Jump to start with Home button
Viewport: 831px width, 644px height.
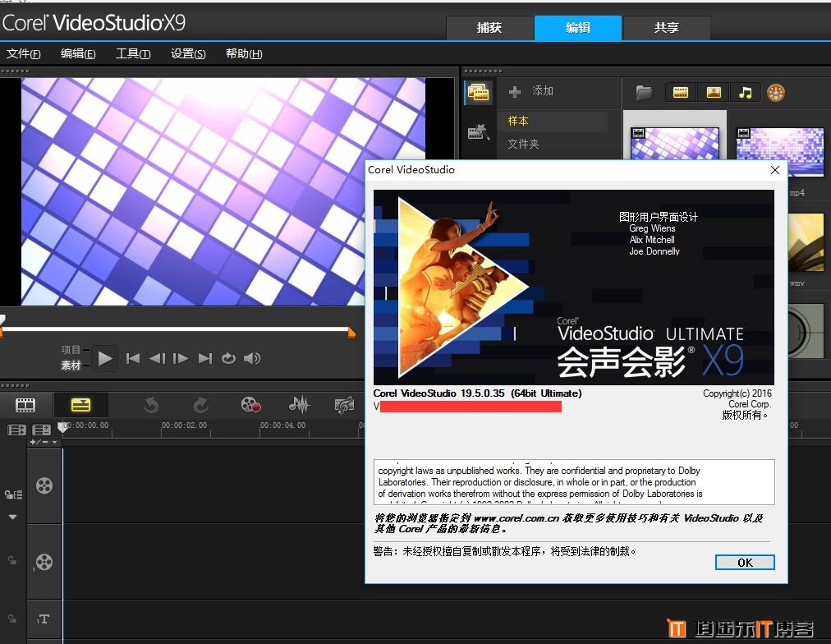(133, 359)
